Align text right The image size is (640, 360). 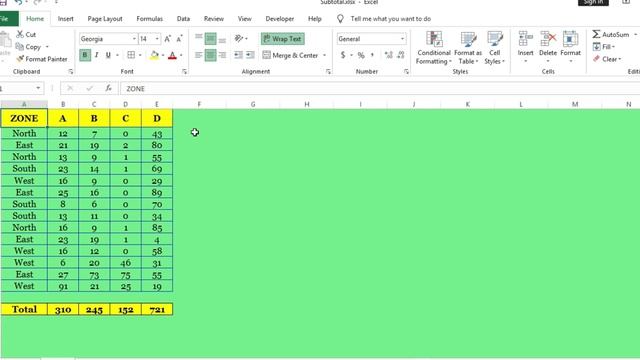[222, 55]
